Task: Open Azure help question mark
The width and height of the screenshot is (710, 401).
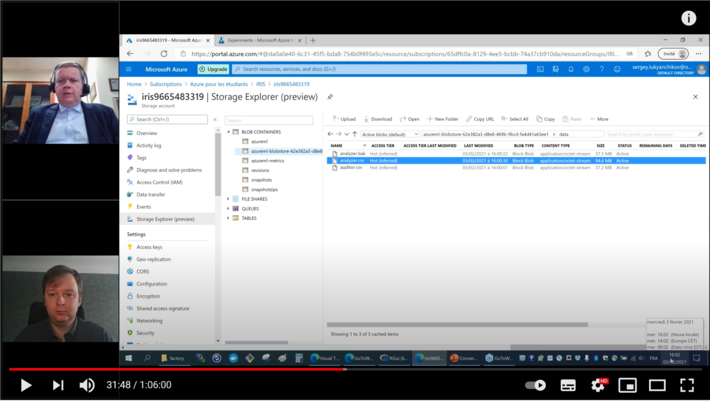Action: pyautogui.click(x=602, y=69)
